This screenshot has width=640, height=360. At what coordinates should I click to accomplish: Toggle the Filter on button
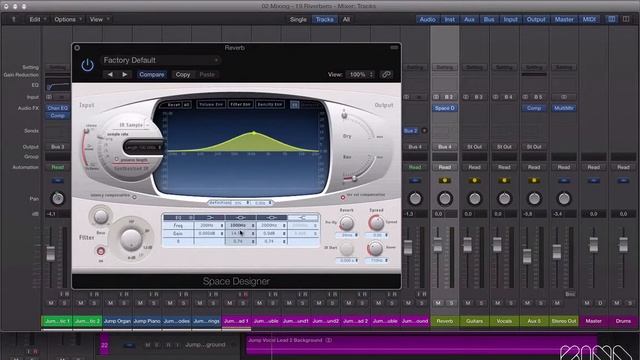100,251
